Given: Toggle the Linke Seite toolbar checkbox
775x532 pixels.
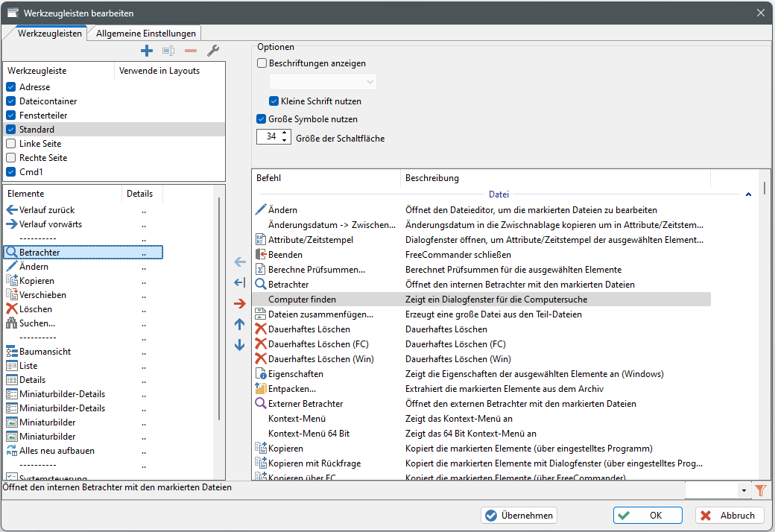Looking at the screenshot, I should tap(11, 144).
